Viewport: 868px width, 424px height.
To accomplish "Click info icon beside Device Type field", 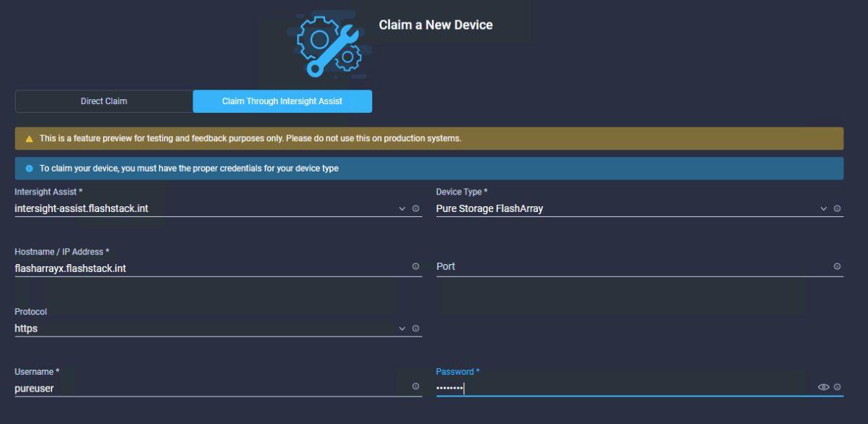I will coord(837,208).
